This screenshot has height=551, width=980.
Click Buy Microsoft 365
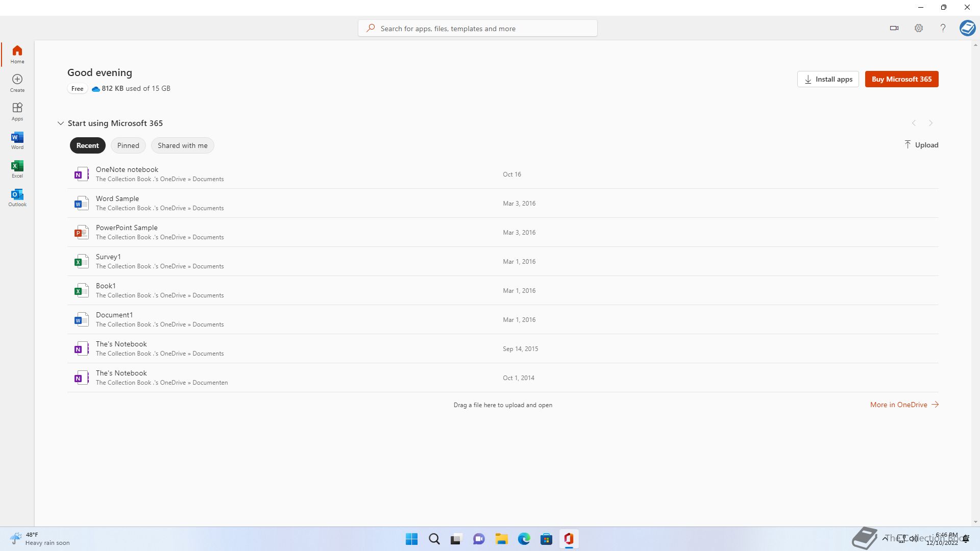(901, 79)
